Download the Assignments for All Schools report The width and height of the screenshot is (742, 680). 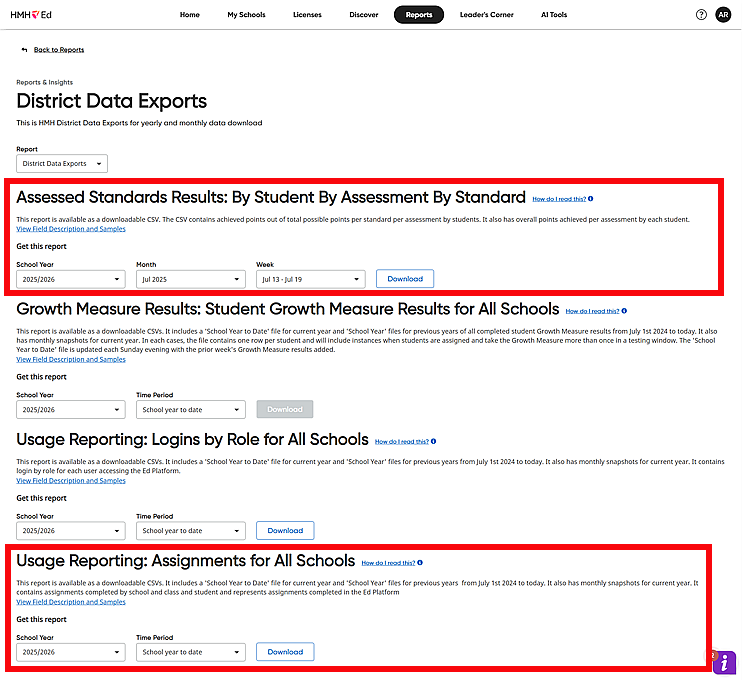[x=285, y=652]
